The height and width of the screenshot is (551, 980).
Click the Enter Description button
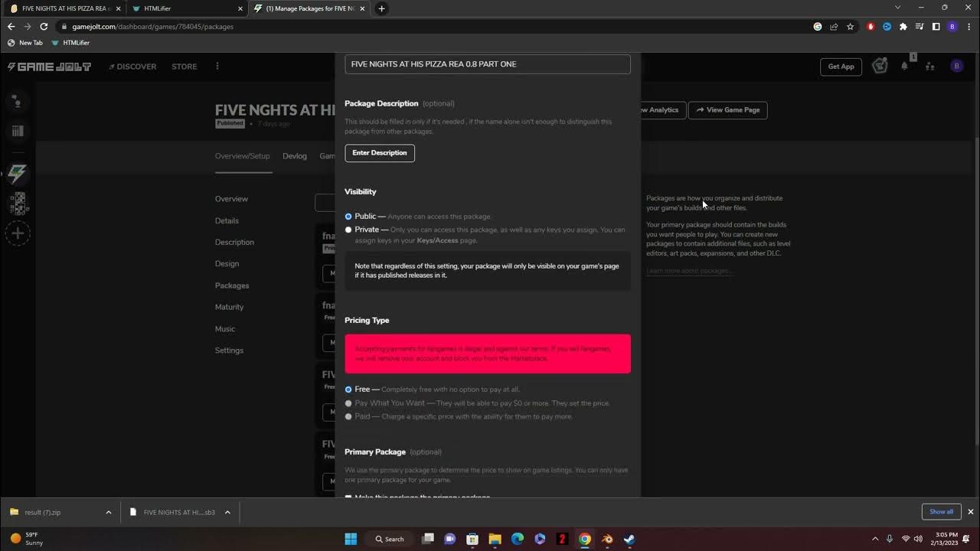(x=380, y=153)
